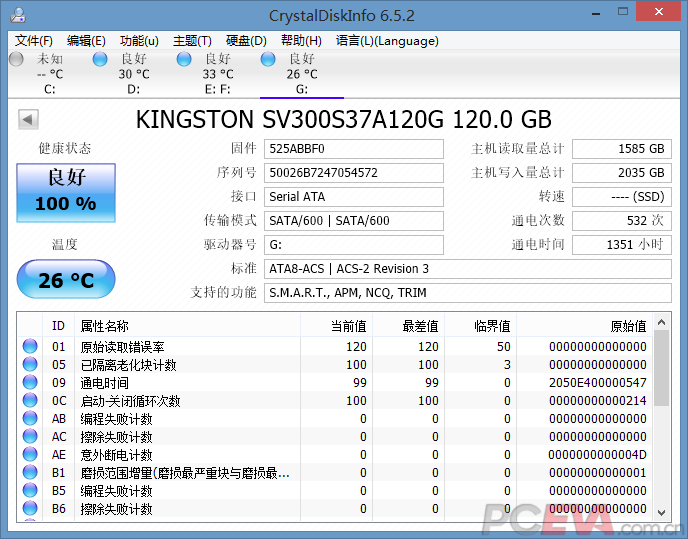Image resolution: width=688 pixels, height=539 pixels.
Task: Open the 硬盘(D) menu
Action: click(x=246, y=41)
